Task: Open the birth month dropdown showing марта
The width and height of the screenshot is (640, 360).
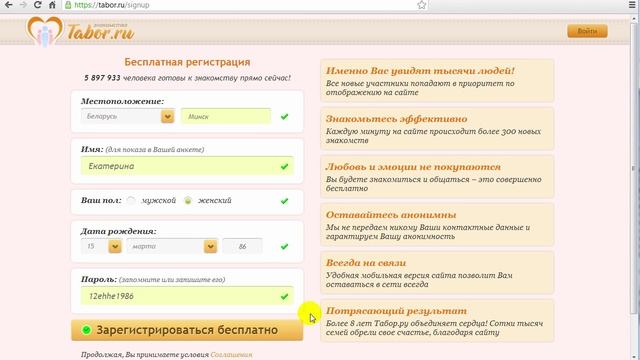Action: click(172, 246)
